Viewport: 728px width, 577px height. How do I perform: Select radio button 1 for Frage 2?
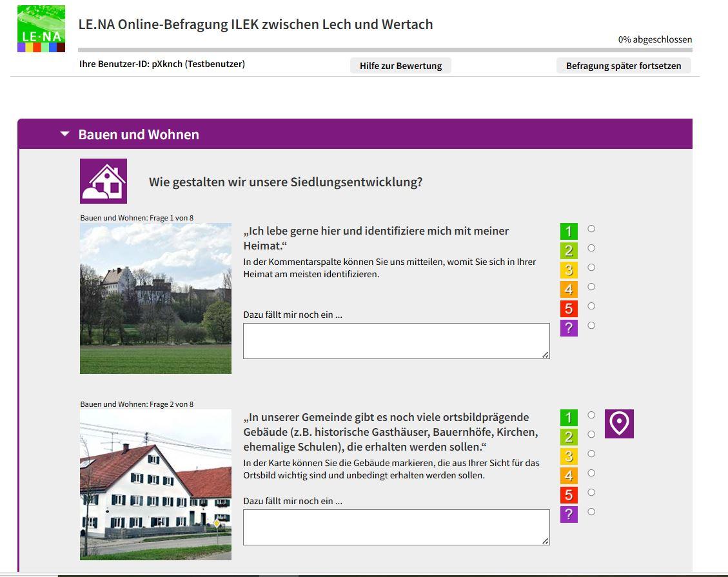coord(591,415)
